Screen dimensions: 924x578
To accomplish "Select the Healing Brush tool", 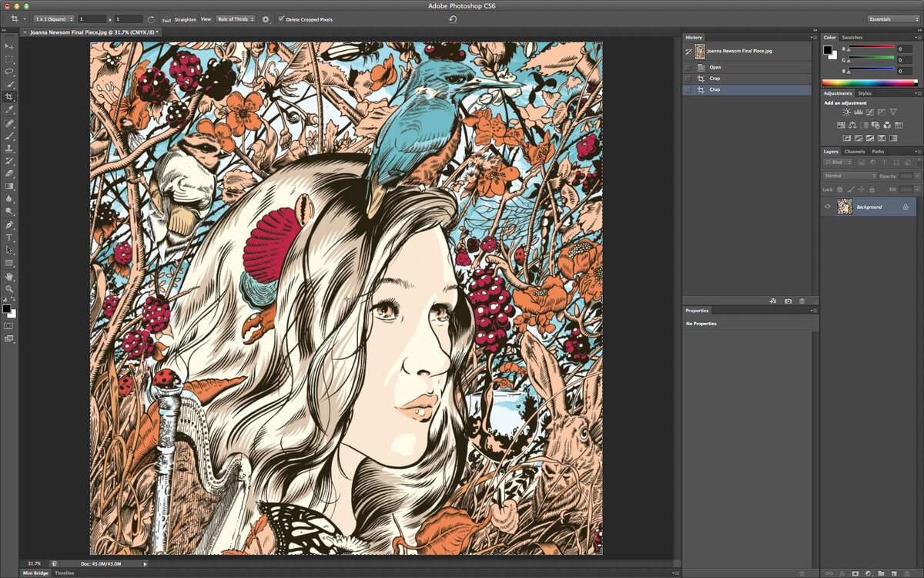I will click(9, 123).
